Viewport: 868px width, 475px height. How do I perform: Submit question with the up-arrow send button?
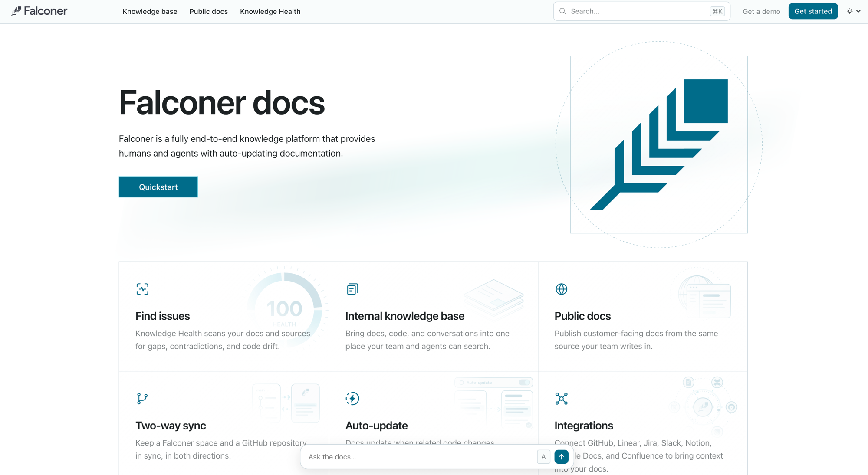(561, 456)
